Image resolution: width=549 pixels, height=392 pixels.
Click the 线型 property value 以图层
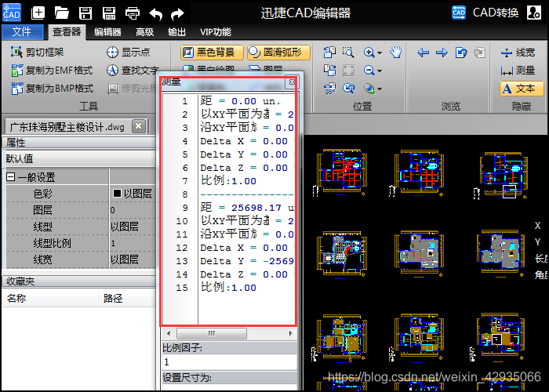tap(133, 227)
